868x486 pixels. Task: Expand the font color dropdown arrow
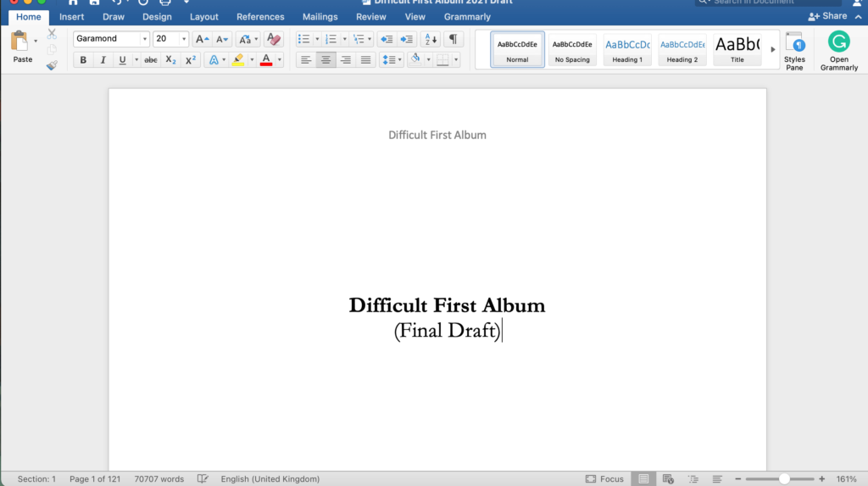(280, 60)
